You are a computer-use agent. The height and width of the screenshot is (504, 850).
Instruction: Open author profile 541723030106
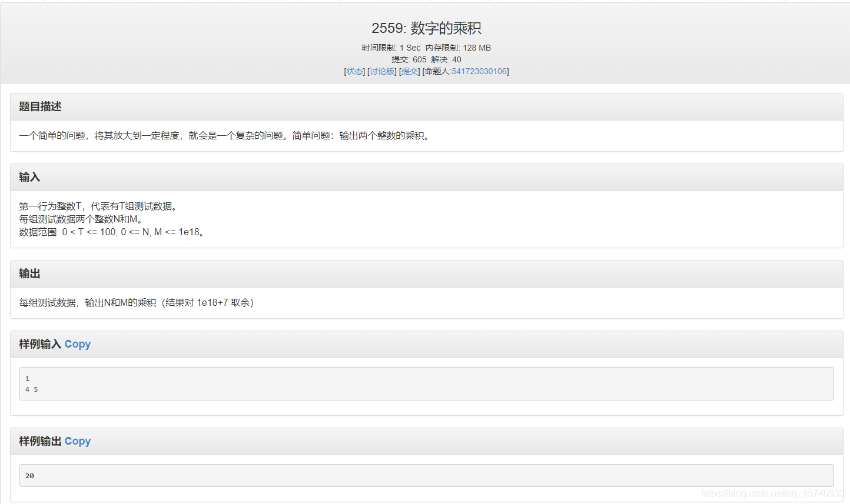tap(479, 71)
